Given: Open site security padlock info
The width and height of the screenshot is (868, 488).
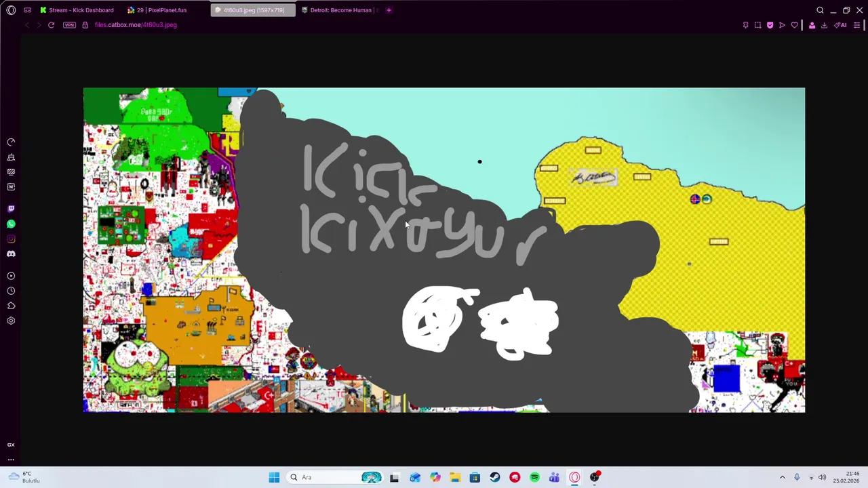Looking at the screenshot, I should click(85, 25).
